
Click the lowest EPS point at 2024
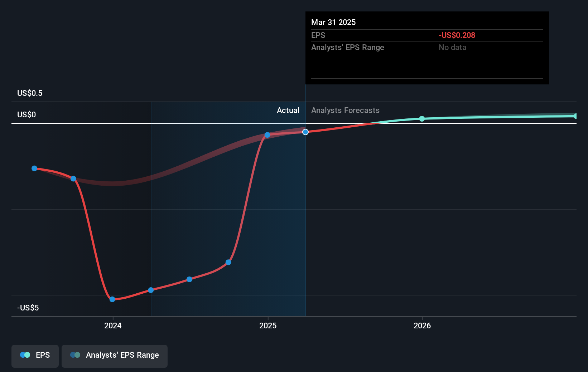point(112,299)
